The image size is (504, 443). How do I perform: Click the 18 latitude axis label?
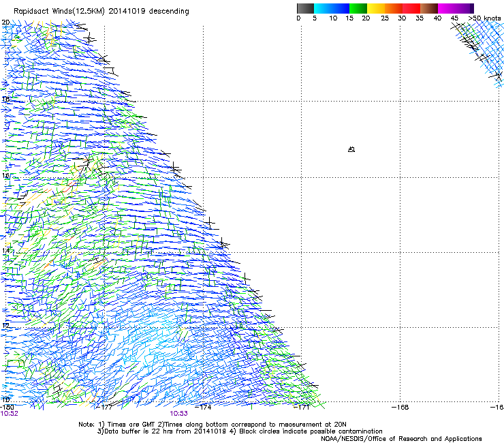5,99
